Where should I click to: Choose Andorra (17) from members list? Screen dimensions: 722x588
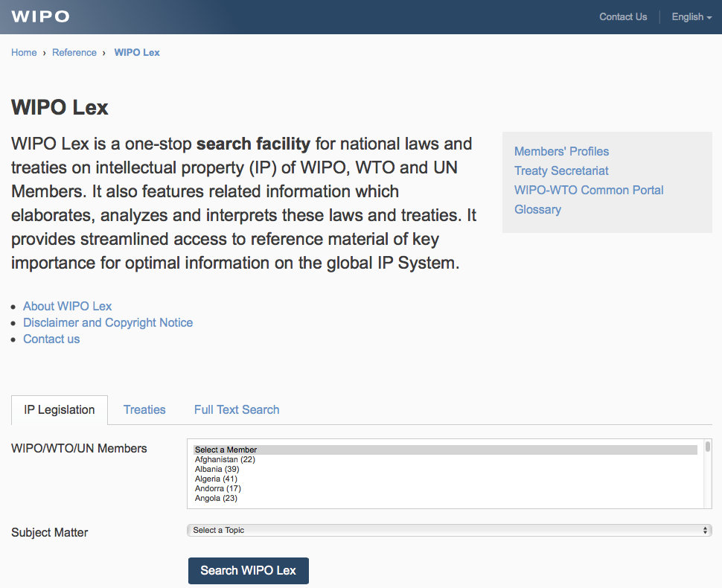coord(217,488)
